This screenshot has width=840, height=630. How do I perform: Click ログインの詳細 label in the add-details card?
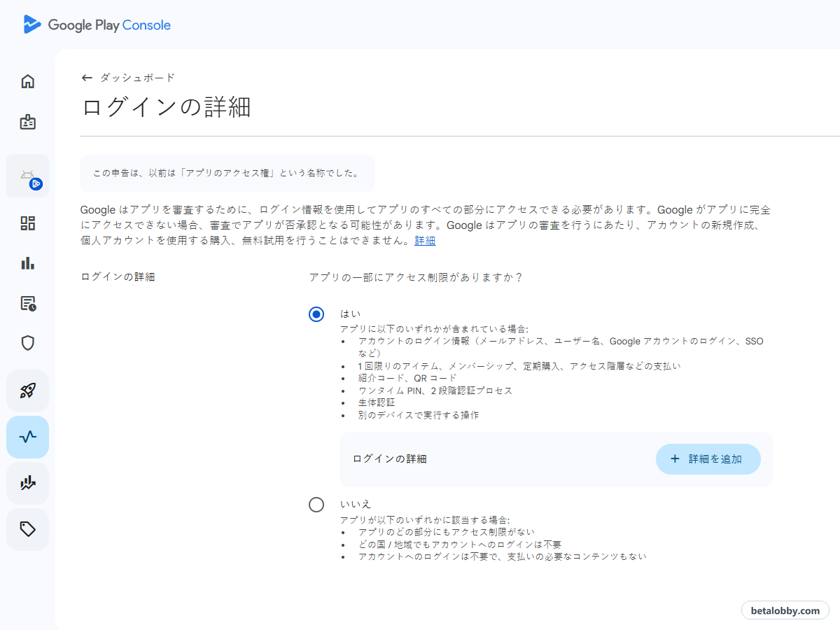(x=390, y=459)
